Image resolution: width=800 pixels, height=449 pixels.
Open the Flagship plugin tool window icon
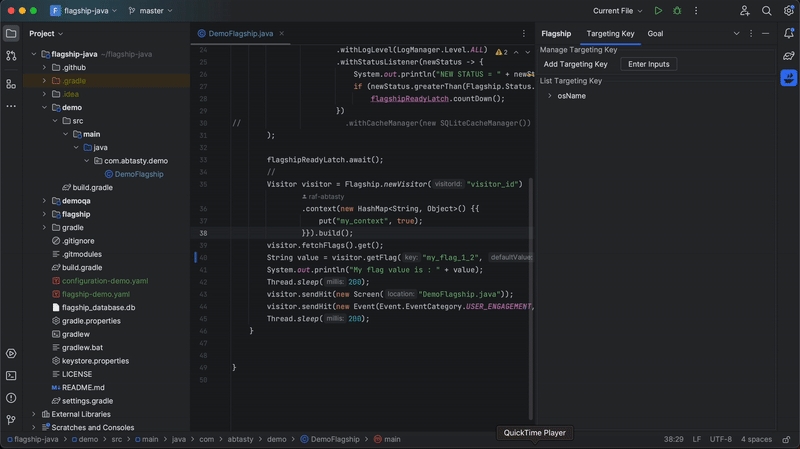[x=789, y=77]
